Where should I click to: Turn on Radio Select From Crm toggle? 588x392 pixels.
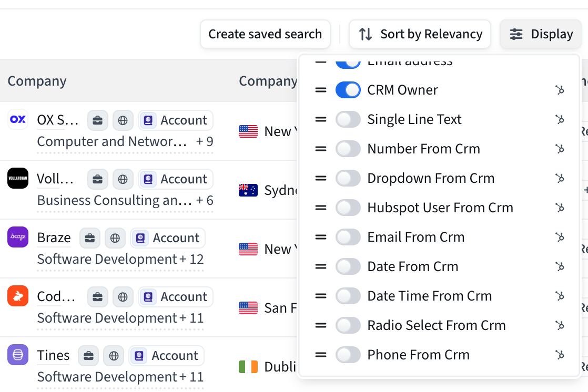(x=348, y=325)
